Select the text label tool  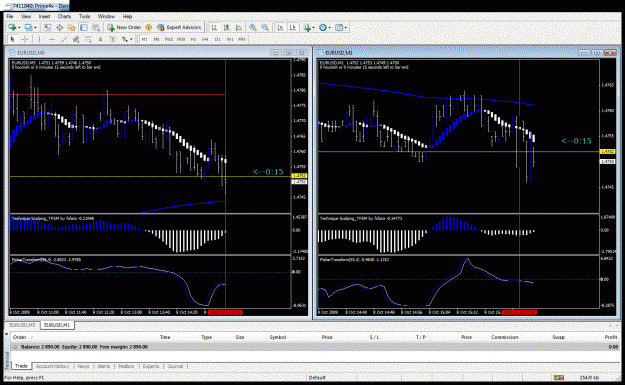coord(113,39)
